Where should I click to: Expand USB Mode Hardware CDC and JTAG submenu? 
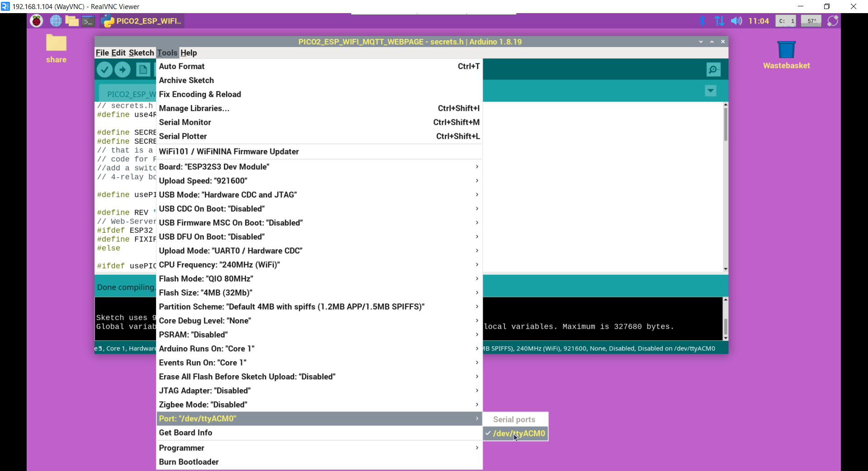(x=319, y=195)
